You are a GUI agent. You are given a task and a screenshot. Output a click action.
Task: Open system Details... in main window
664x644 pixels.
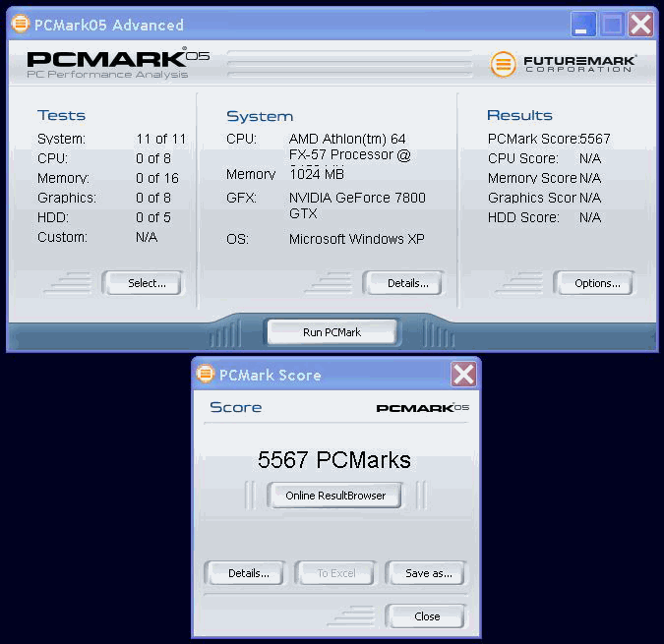pyautogui.click(x=404, y=282)
